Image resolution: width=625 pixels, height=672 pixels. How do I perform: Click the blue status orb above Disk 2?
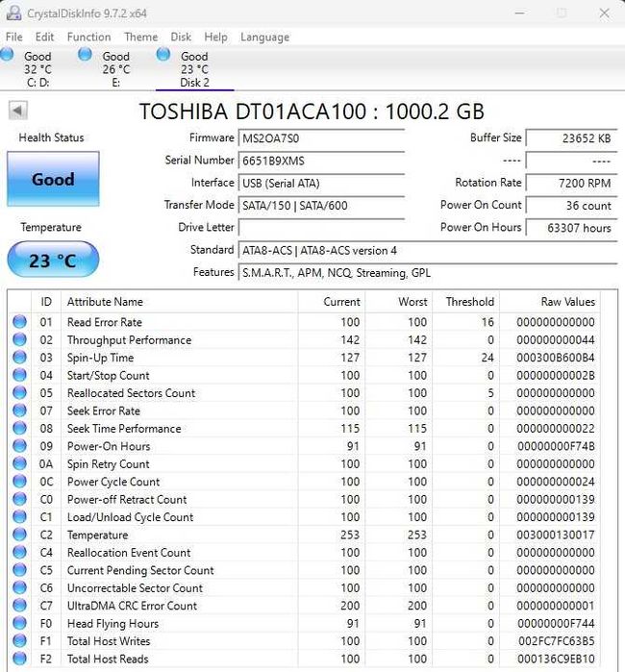coord(163,55)
